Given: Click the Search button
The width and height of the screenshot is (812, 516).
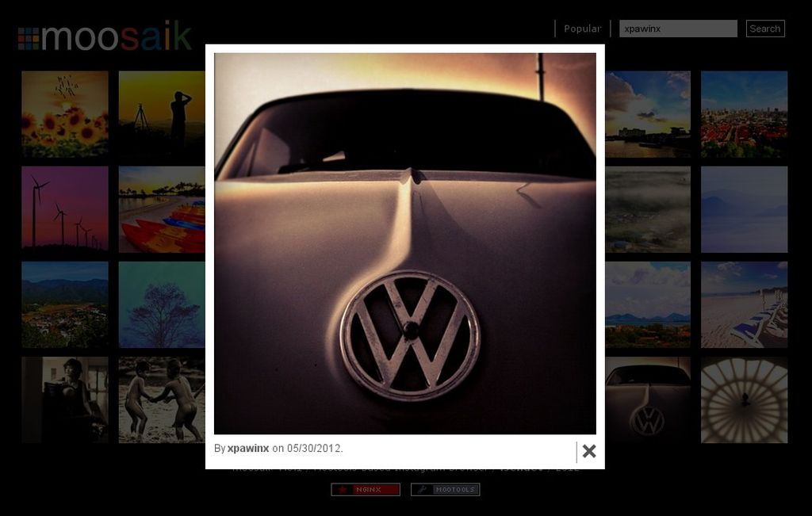Looking at the screenshot, I should click(x=765, y=29).
